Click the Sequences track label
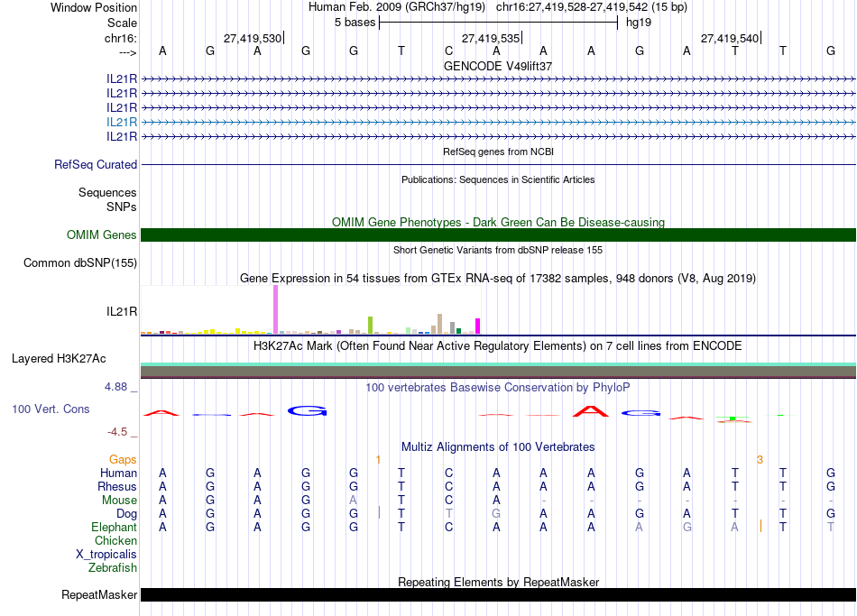The width and height of the screenshot is (857, 616). [x=107, y=192]
